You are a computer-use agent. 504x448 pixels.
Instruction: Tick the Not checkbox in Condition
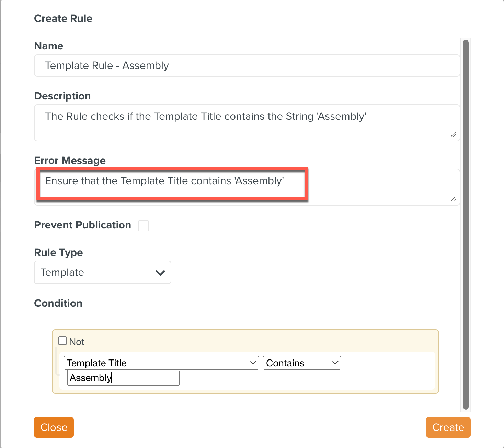pos(62,341)
